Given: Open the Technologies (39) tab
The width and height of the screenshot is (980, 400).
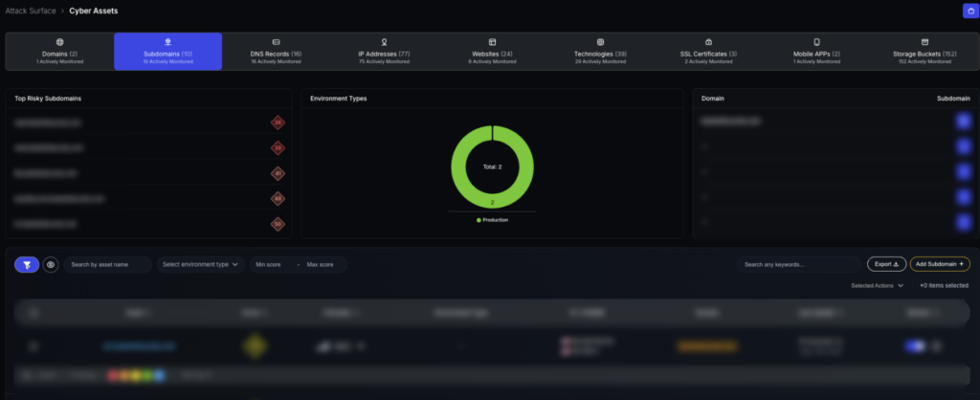Looking at the screenshot, I should click(x=600, y=52).
